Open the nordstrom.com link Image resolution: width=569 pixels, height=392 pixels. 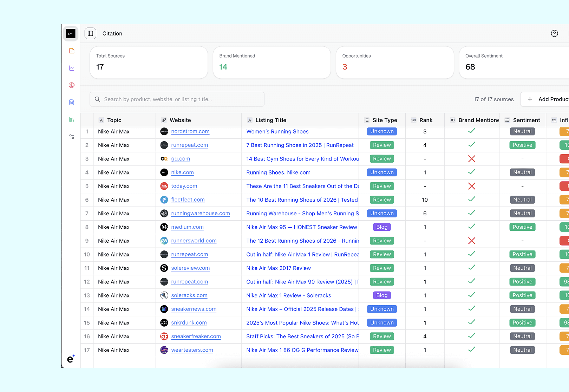click(x=190, y=131)
